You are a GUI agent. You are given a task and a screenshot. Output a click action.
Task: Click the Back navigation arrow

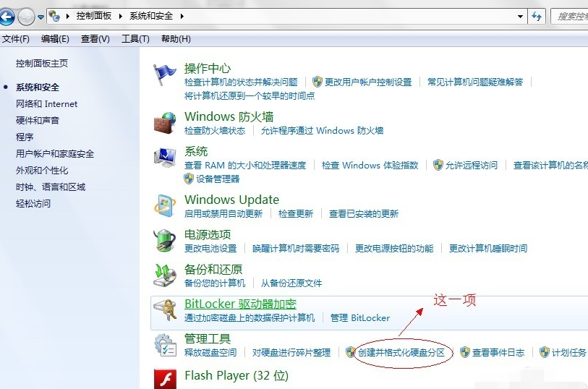7,17
